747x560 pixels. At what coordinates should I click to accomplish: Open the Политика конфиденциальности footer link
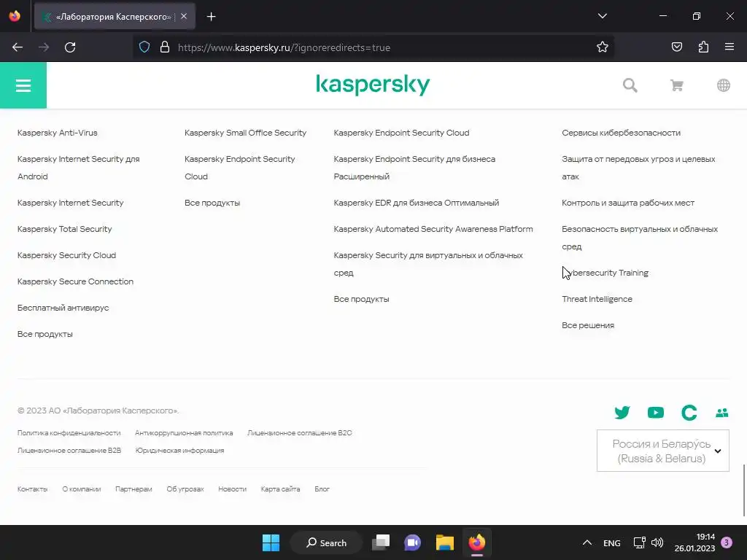tap(69, 433)
